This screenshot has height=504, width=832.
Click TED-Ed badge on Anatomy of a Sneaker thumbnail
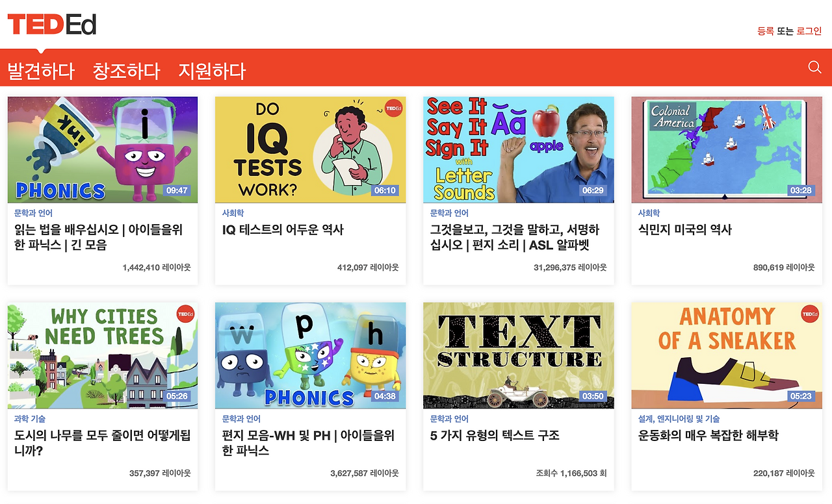tap(809, 314)
